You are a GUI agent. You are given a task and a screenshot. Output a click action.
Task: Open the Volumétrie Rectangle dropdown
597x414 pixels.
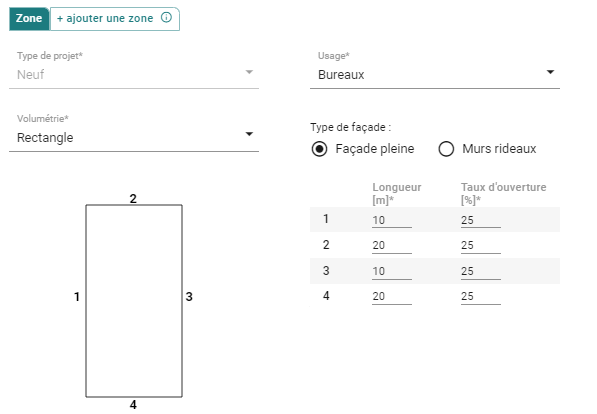click(x=134, y=137)
